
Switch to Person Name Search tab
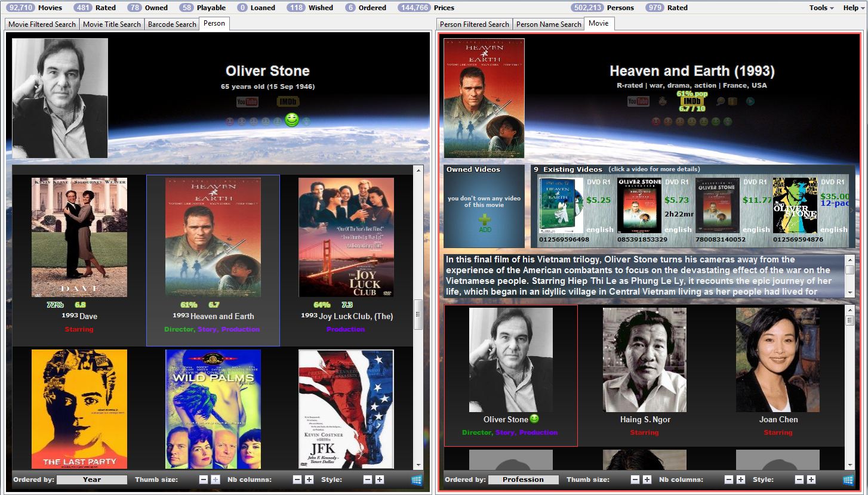click(549, 24)
